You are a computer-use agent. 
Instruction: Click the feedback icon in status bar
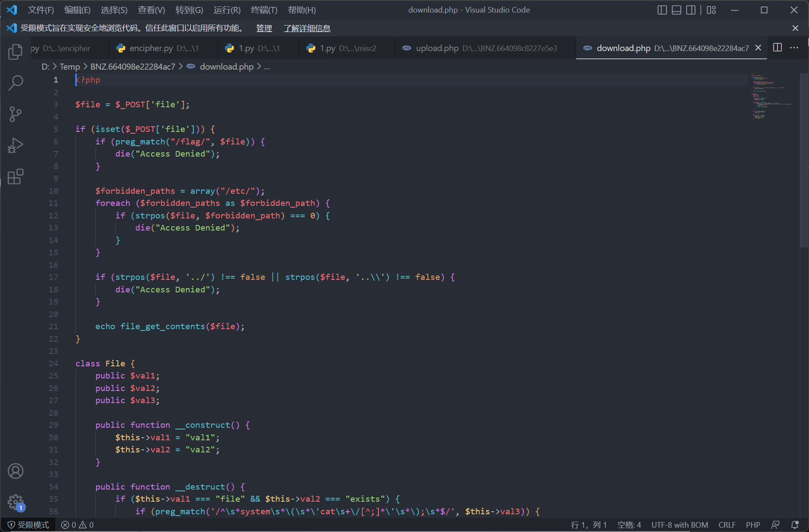[775, 525]
